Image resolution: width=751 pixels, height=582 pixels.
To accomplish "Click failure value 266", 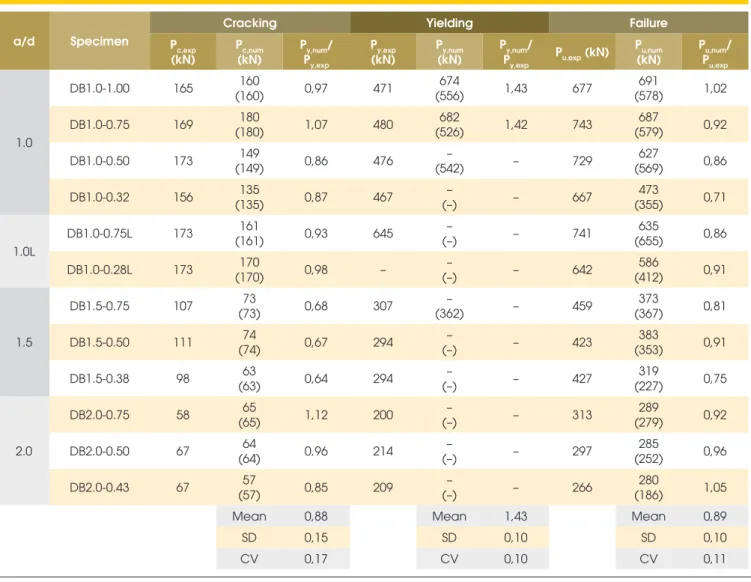I will 582,488.
